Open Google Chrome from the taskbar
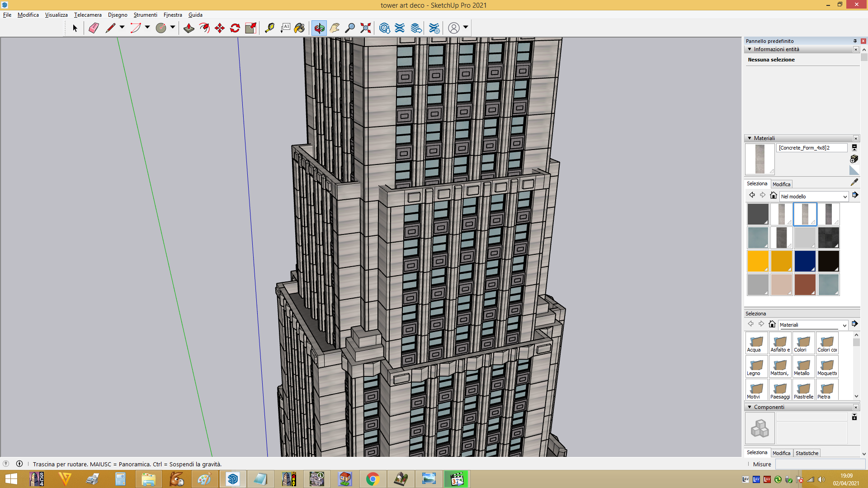 [373, 479]
